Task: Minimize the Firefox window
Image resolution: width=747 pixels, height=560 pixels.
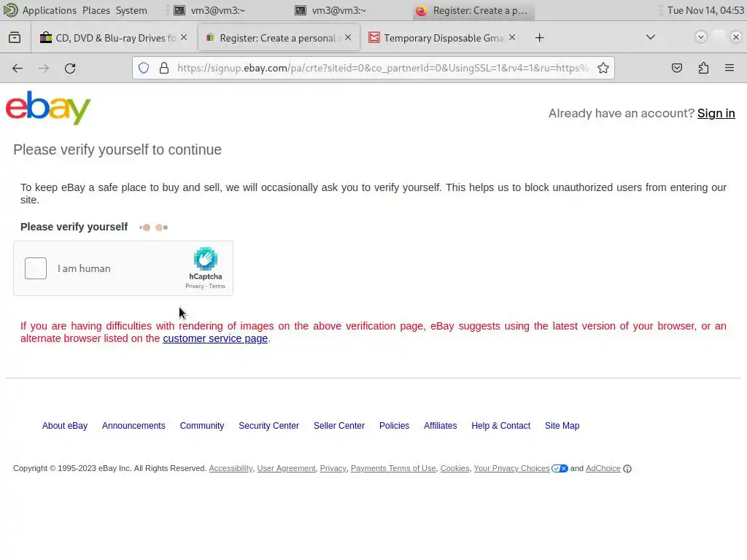Action: (701, 36)
